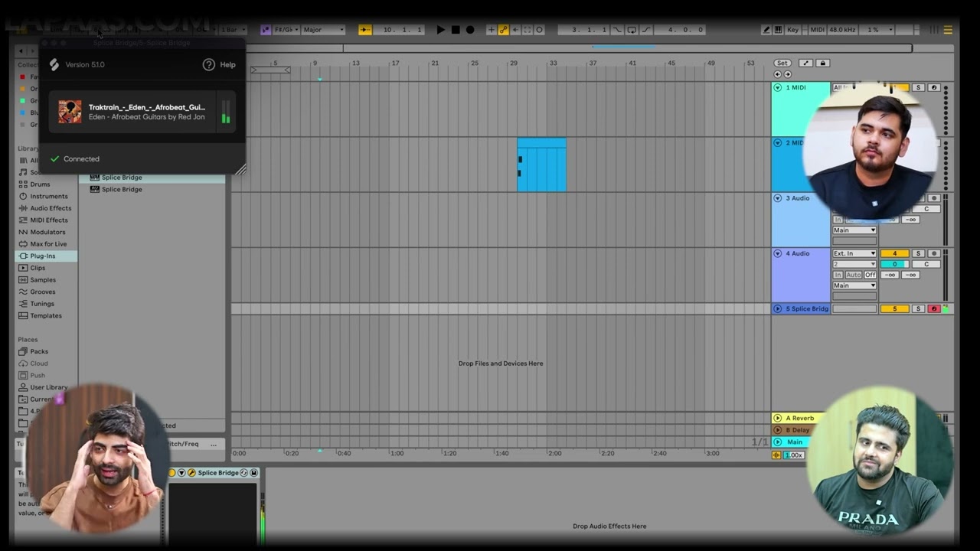The height and width of the screenshot is (551, 980).
Task: Stop playback with the Stop button
Action: (x=456, y=30)
